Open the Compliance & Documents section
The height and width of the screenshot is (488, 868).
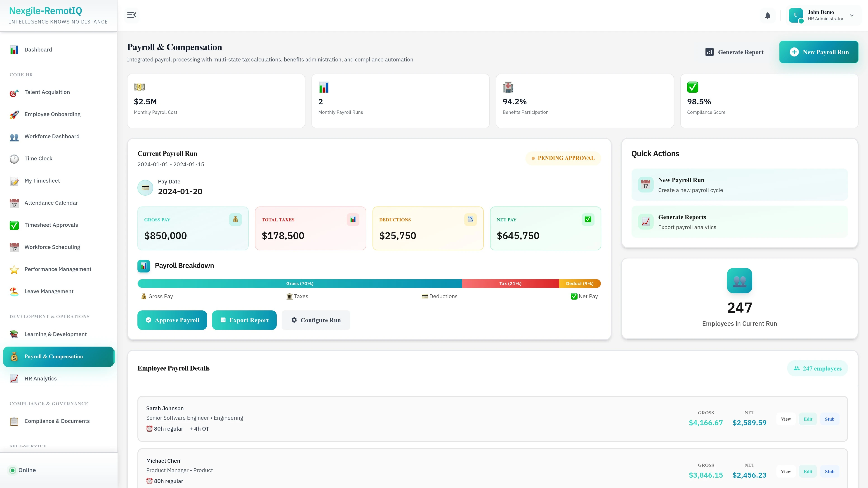click(57, 421)
